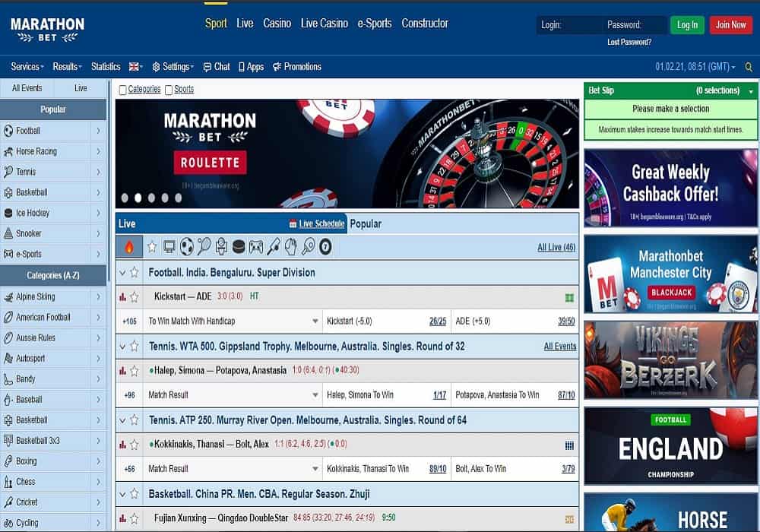Click the Login input field
The width and height of the screenshot is (760, 532).
coord(568,25)
